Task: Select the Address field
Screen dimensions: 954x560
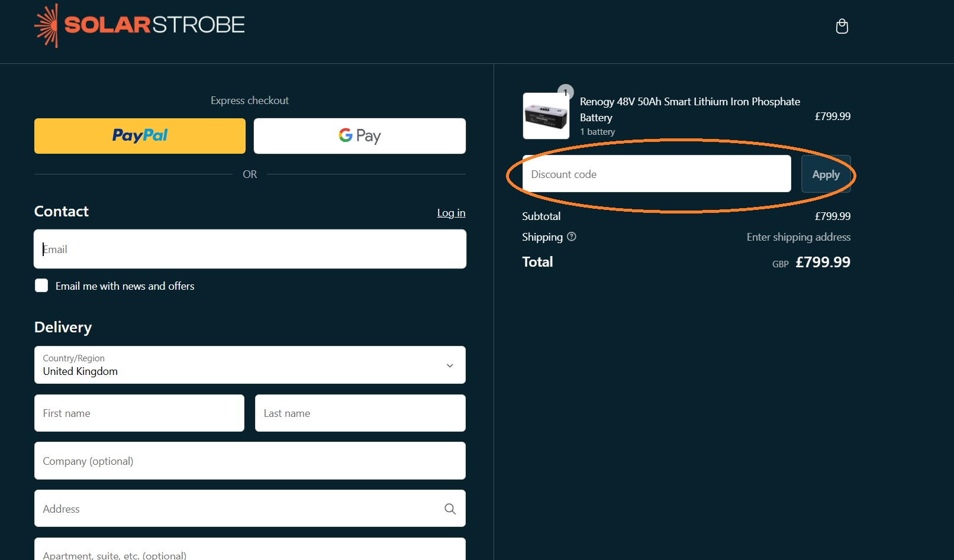Action: tap(250, 509)
